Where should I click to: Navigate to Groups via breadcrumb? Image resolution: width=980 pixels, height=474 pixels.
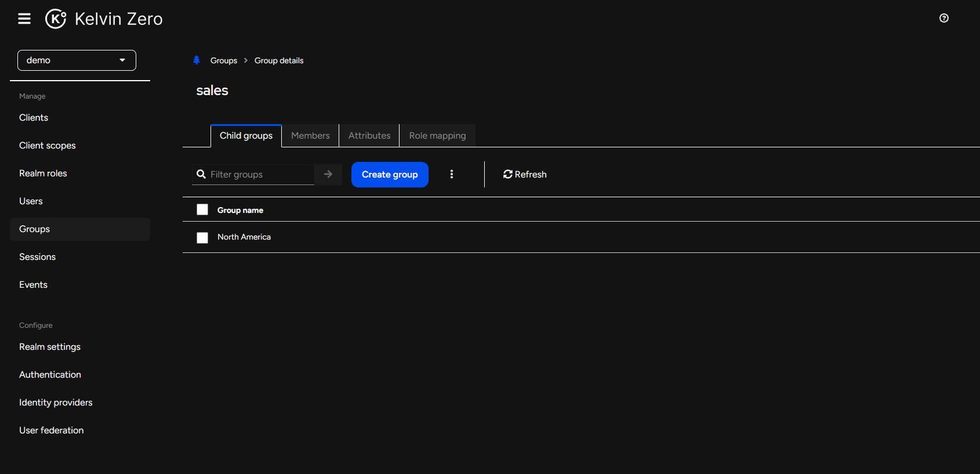click(223, 61)
